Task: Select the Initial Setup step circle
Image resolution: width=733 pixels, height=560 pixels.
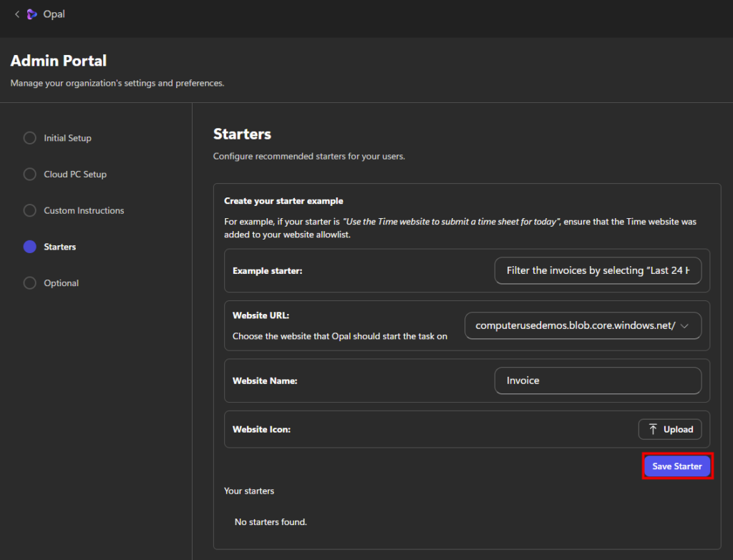Action: tap(29, 138)
